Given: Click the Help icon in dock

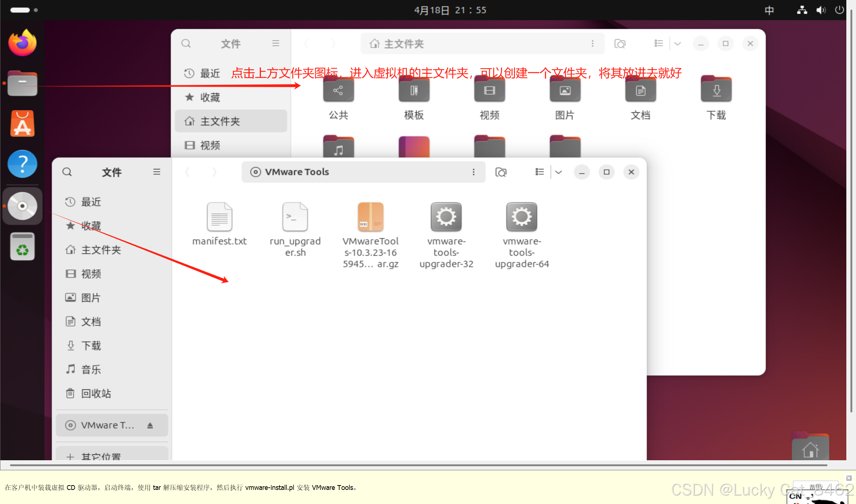Looking at the screenshot, I should [22, 164].
